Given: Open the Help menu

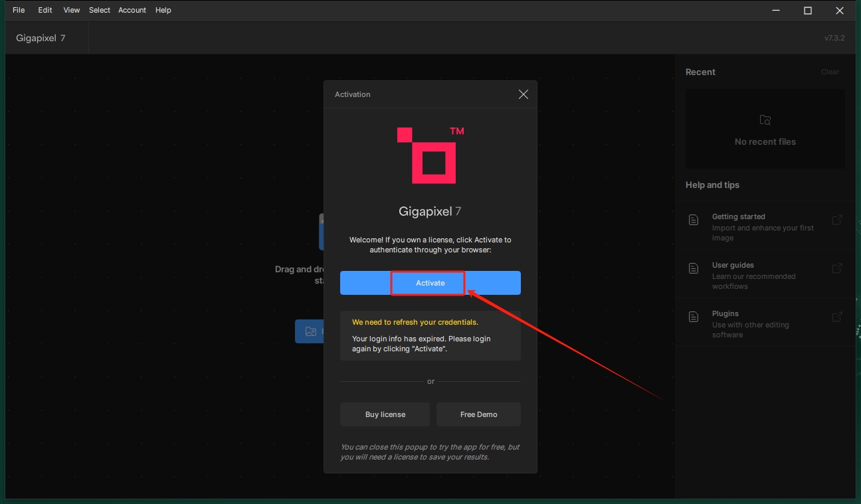Looking at the screenshot, I should (163, 10).
